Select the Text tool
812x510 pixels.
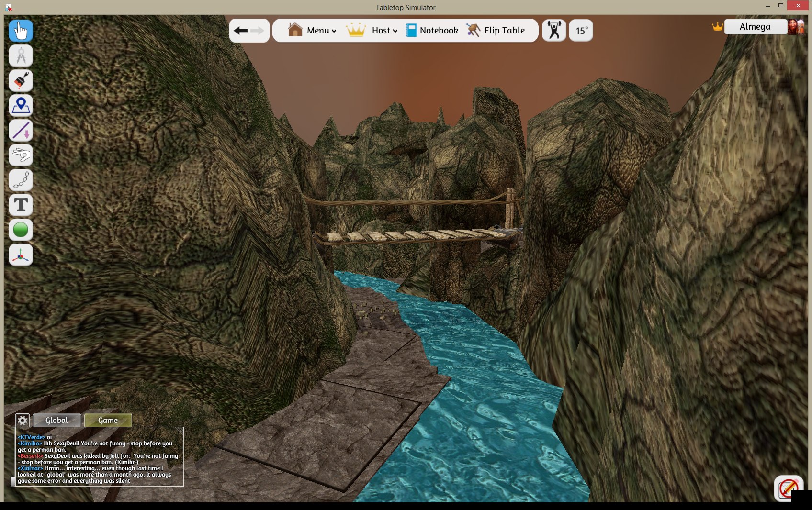(x=21, y=205)
